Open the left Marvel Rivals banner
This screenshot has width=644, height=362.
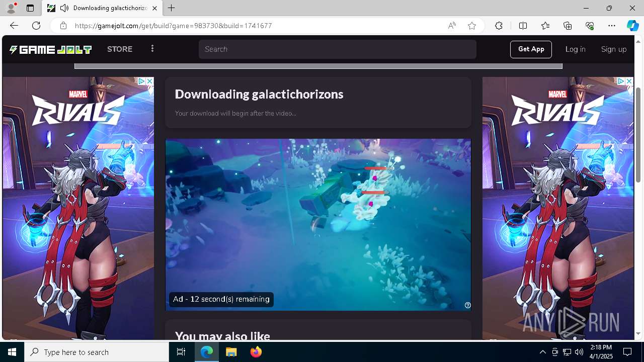78,209
